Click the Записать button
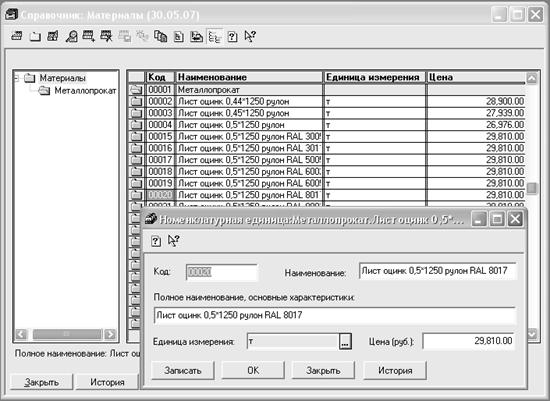Screen dimensions: 550x401 click(183, 370)
